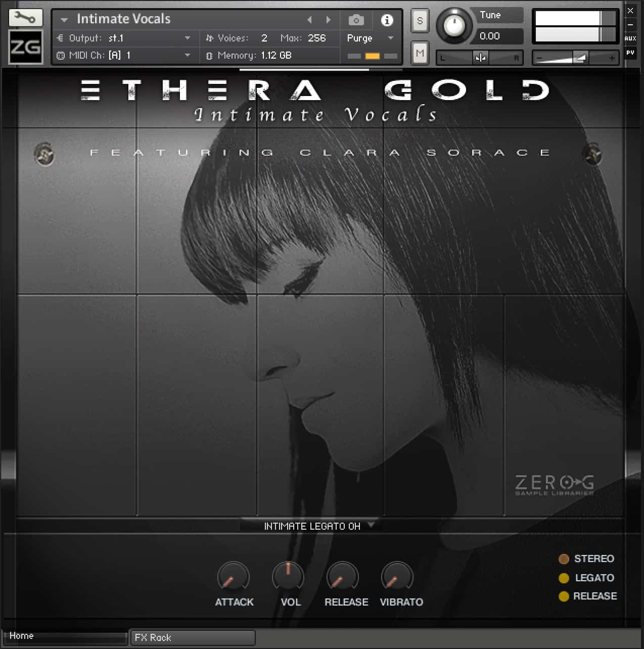Viewport: 644px width, 649px height.
Task: Click the Tune knob
Action: (x=454, y=25)
